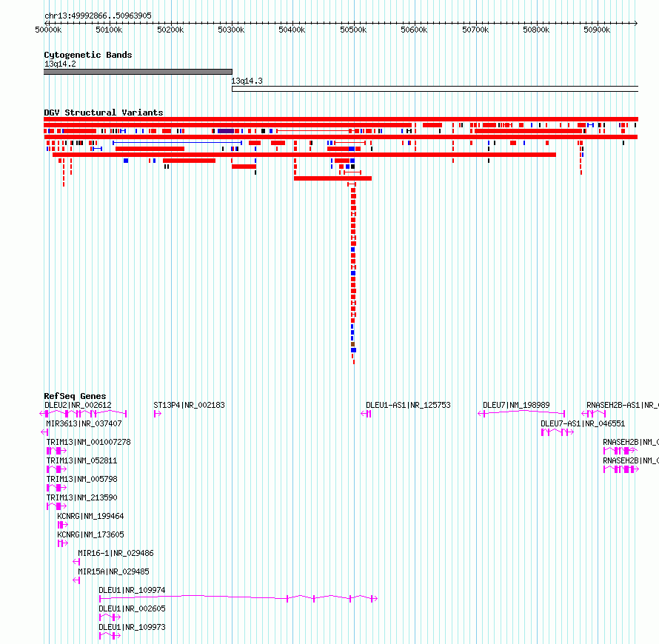Click the 50800k ruler label
Viewport: 659px width, 644px height.
[x=536, y=30]
